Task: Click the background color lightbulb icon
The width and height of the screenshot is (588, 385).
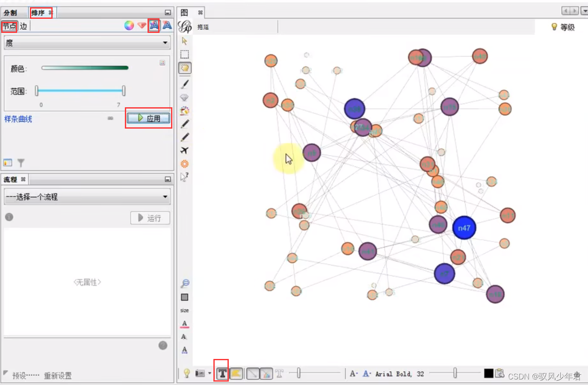Action: tap(187, 373)
